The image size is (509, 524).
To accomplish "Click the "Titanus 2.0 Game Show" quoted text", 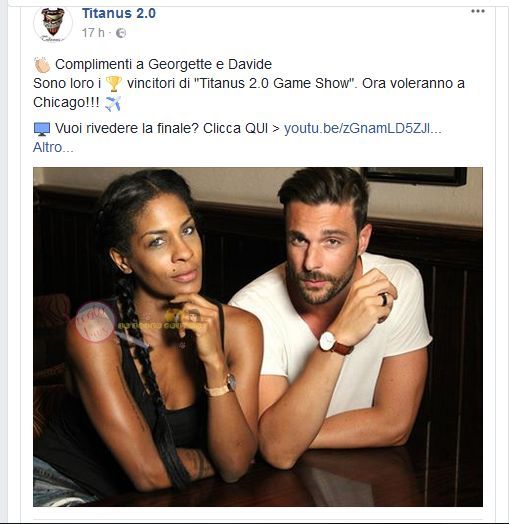I will pyautogui.click(x=274, y=84).
